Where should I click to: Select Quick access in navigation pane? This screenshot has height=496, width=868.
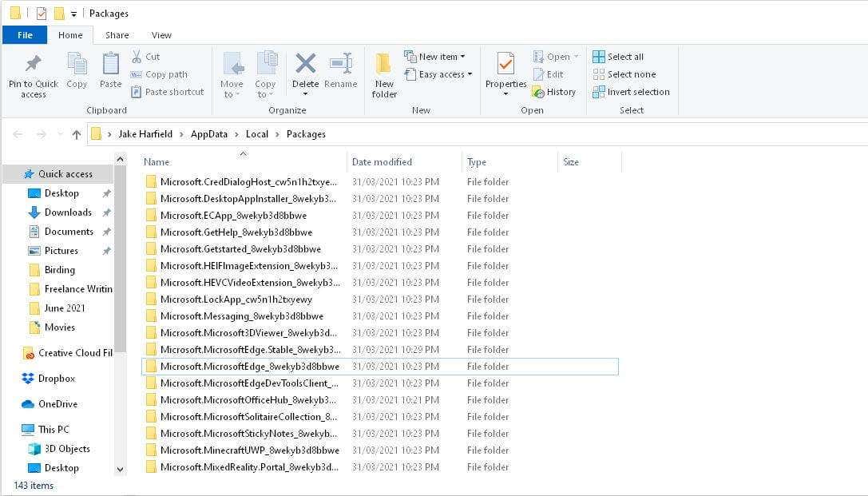coord(58,174)
